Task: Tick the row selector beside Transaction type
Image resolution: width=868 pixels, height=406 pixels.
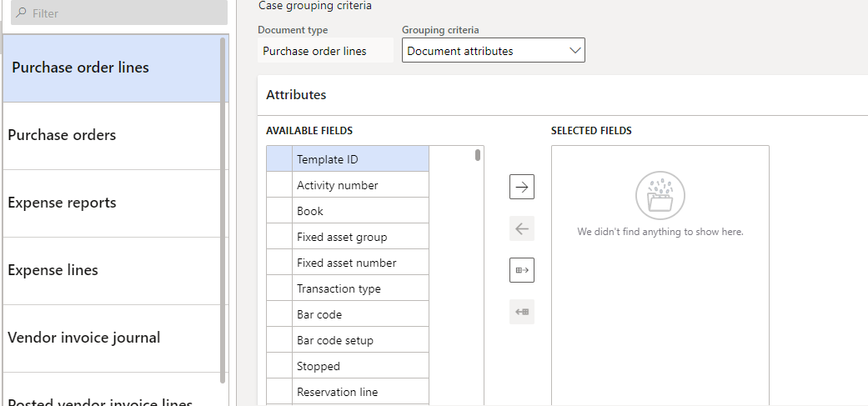Action: [279, 288]
